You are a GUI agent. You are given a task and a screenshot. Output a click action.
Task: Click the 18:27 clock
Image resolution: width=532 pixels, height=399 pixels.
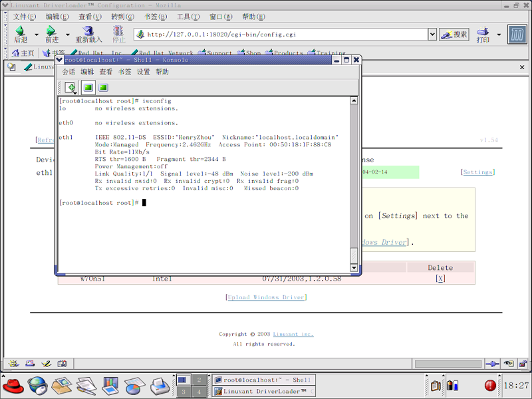tap(516, 386)
